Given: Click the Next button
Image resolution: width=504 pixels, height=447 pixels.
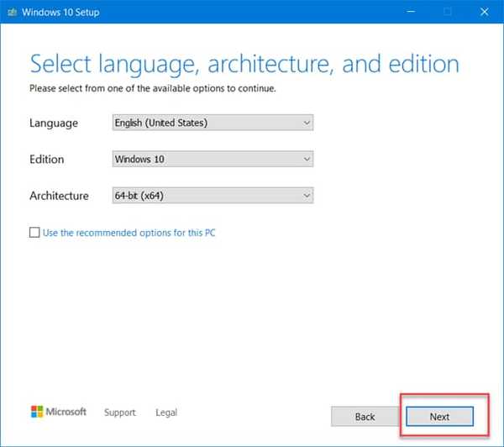Looking at the screenshot, I should (439, 417).
